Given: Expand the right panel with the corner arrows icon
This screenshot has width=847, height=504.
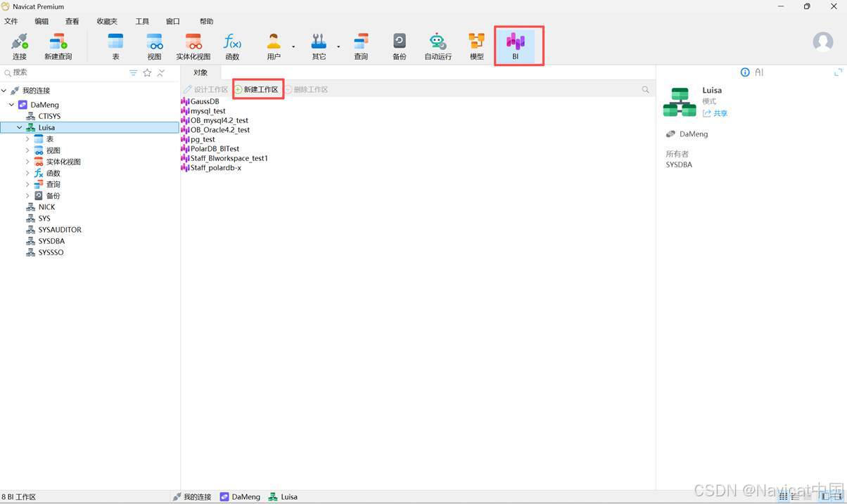Looking at the screenshot, I should [x=839, y=72].
